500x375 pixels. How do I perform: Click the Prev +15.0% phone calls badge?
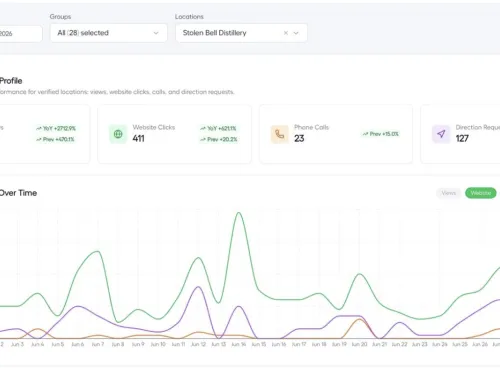point(381,134)
